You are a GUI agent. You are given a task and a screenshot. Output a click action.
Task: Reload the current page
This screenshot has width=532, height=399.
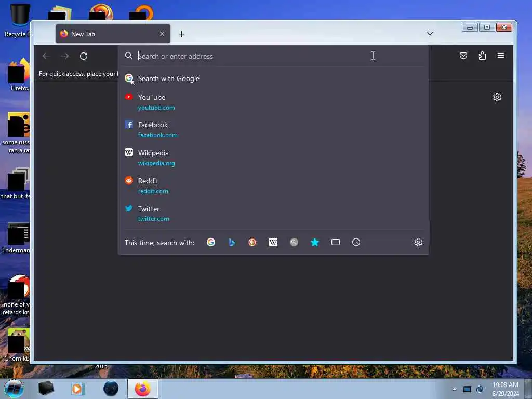84,56
